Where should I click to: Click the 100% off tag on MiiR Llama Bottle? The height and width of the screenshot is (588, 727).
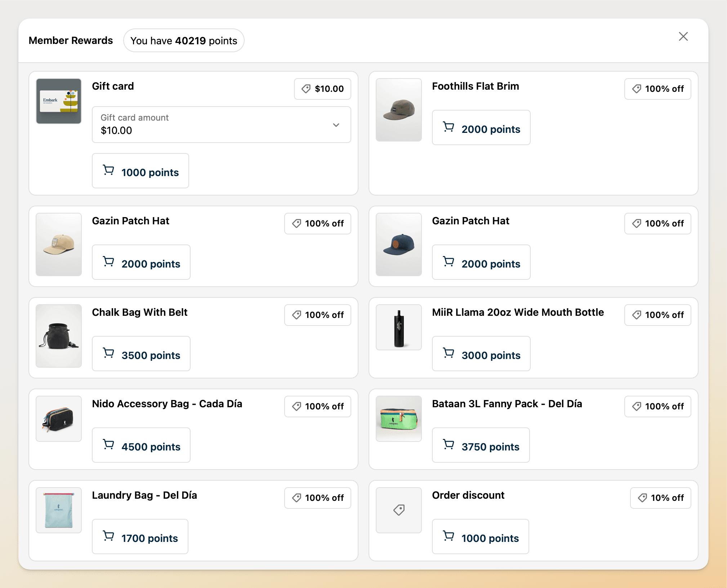coord(657,315)
